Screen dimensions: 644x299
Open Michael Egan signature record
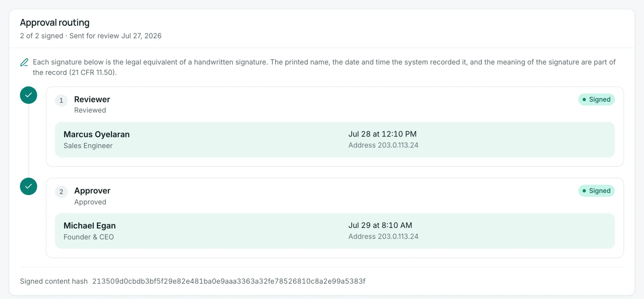click(x=335, y=231)
